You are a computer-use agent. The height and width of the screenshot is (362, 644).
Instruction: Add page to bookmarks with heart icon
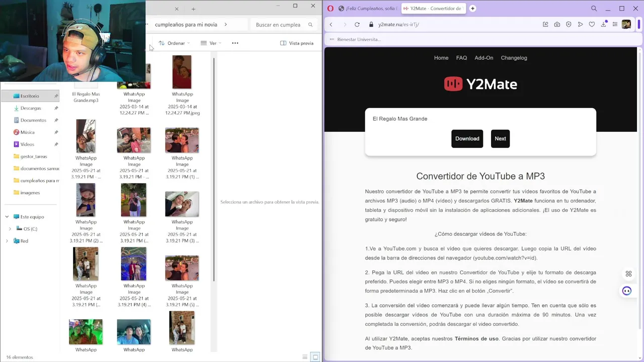(x=592, y=25)
